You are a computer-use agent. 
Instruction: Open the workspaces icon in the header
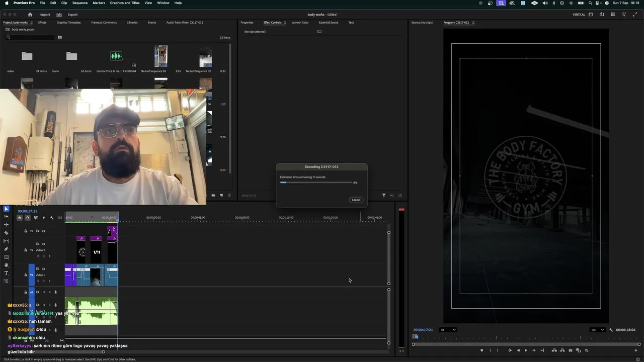tap(591, 15)
